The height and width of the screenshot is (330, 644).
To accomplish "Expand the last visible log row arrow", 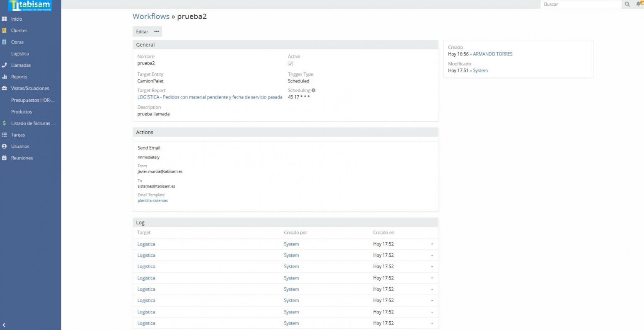I will 432,323.
